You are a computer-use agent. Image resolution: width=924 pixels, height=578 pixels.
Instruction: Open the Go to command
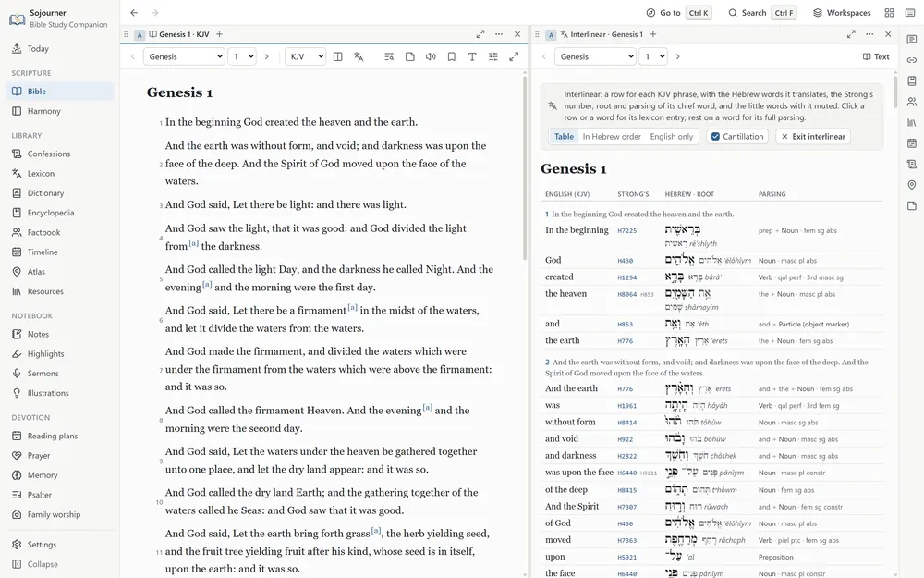pyautogui.click(x=679, y=12)
